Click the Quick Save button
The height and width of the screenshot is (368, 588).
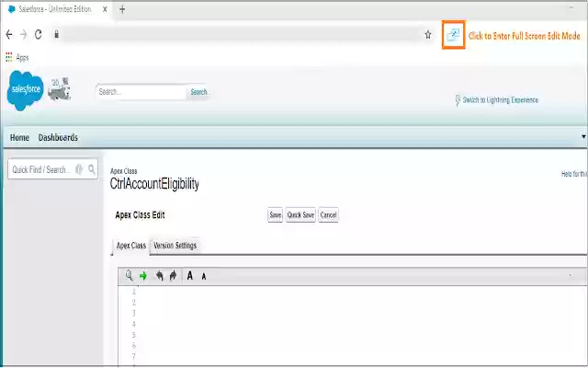(x=300, y=215)
